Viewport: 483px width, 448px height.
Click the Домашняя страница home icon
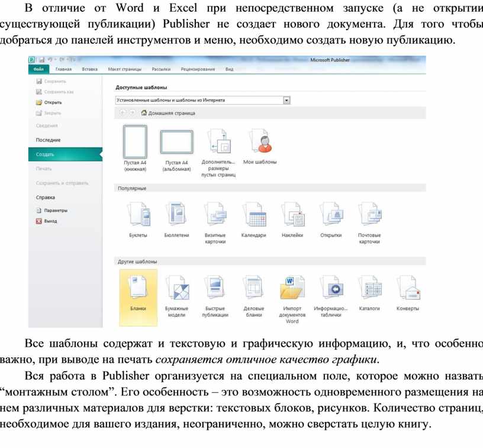(x=144, y=113)
